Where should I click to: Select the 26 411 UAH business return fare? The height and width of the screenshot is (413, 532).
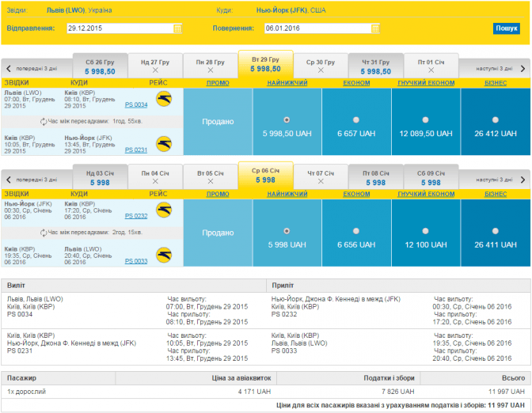(x=496, y=231)
